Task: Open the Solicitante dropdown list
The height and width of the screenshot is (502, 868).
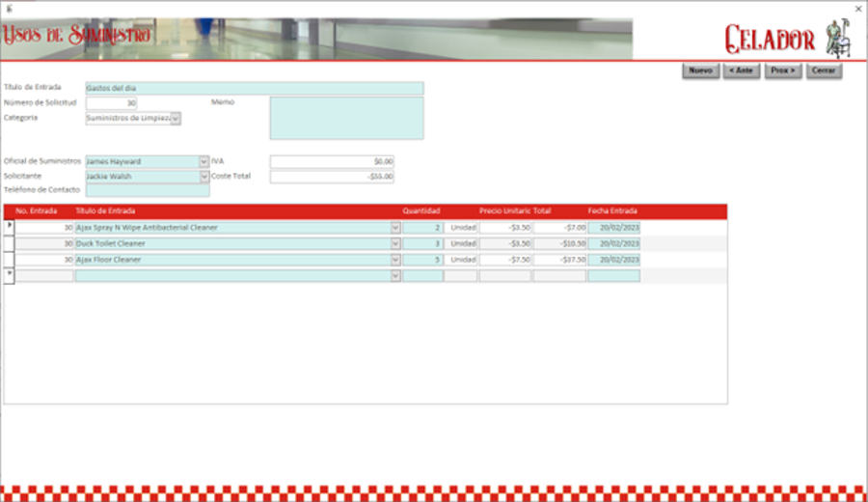Action: coord(203,177)
